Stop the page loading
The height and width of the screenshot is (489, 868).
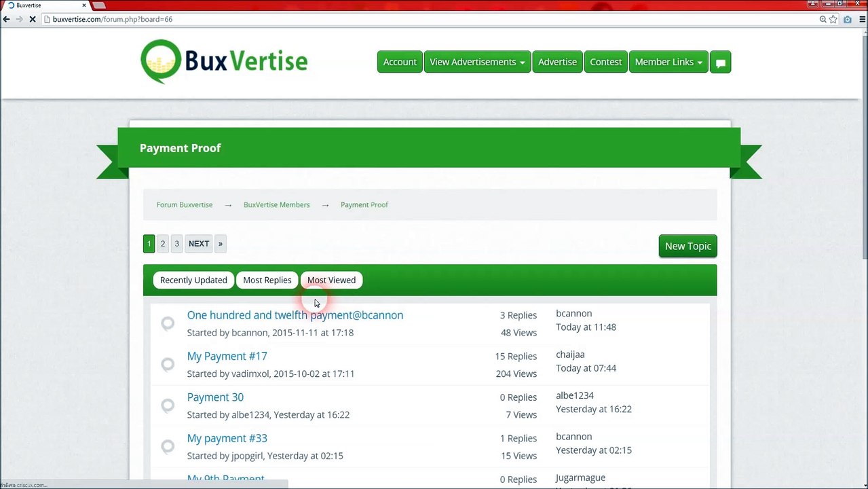[x=32, y=19]
